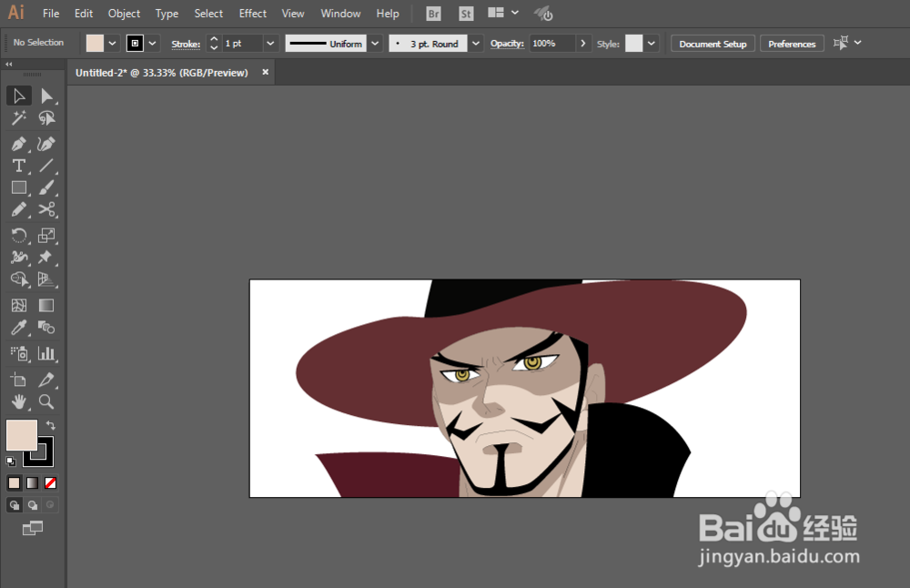This screenshot has height=588, width=910.
Task: Set paint mode to Gradient
Action: [x=33, y=483]
